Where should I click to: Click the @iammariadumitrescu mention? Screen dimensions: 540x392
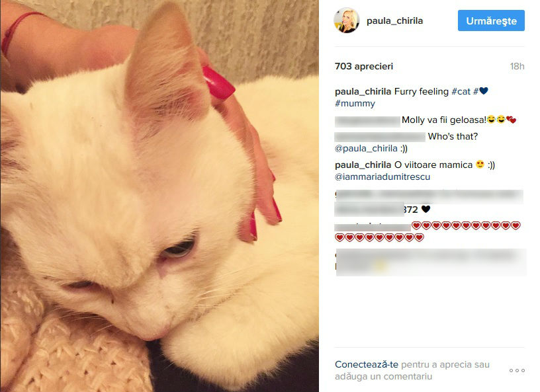click(x=382, y=177)
